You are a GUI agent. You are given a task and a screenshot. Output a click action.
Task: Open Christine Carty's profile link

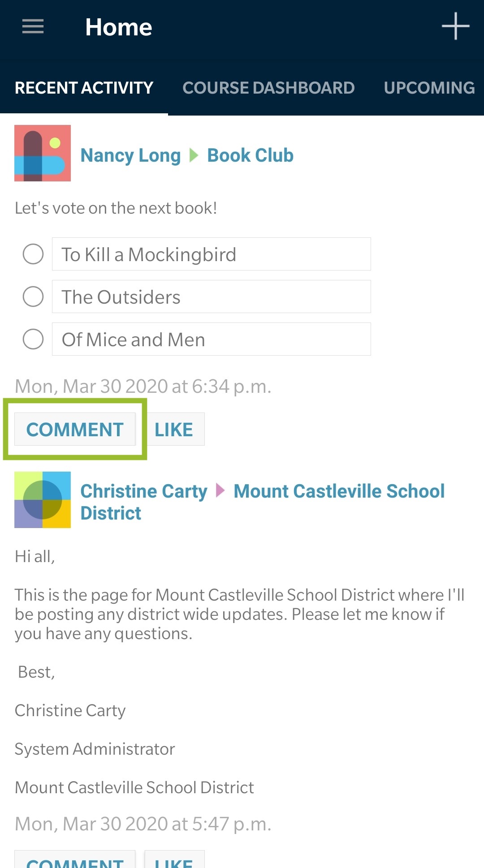tap(143, 491)
